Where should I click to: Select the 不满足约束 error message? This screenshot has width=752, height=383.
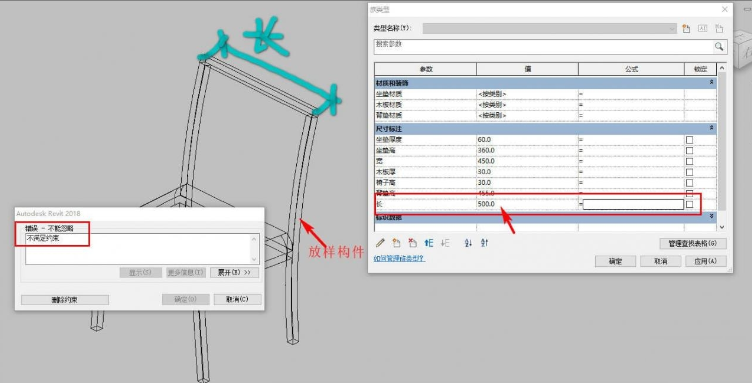(43, 238)
